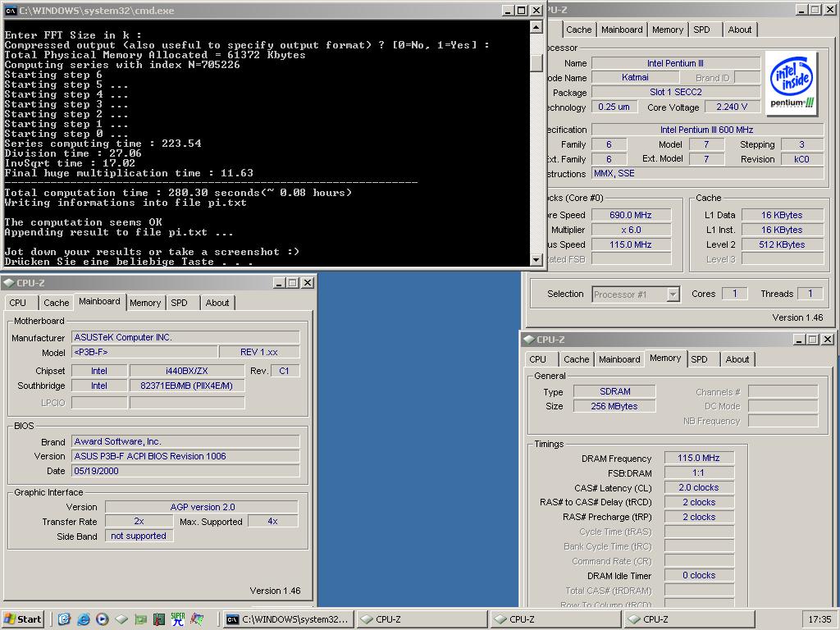Click the DRAM Frequency 115.0 MHz value
This screenshot has width=840, height=630.
(699, 458)
